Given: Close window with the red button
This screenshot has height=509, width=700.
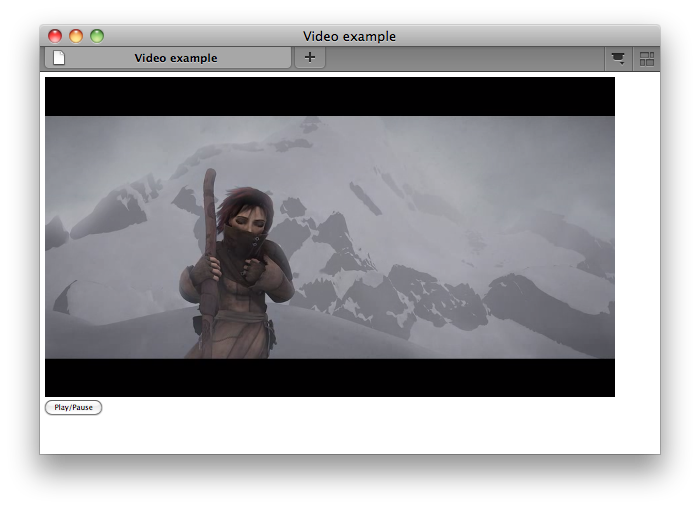Looking at the screenshot, I should [55, 36].
